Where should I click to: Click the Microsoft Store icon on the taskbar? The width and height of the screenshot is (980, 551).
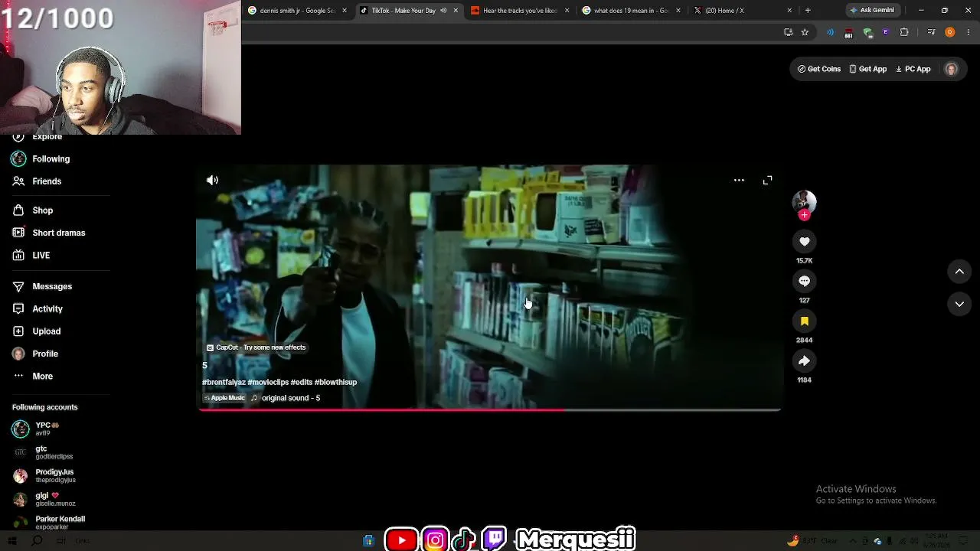point(368,541)
